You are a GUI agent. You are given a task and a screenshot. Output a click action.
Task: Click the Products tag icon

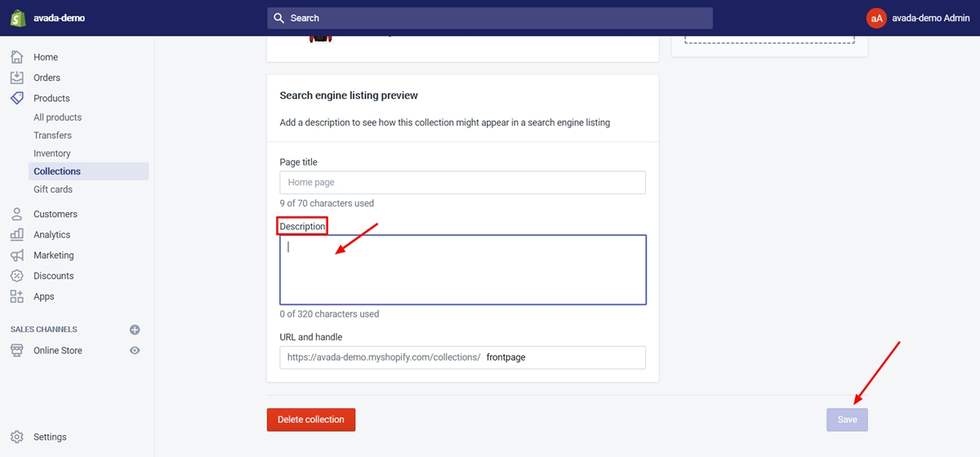(x=17, y=98)
